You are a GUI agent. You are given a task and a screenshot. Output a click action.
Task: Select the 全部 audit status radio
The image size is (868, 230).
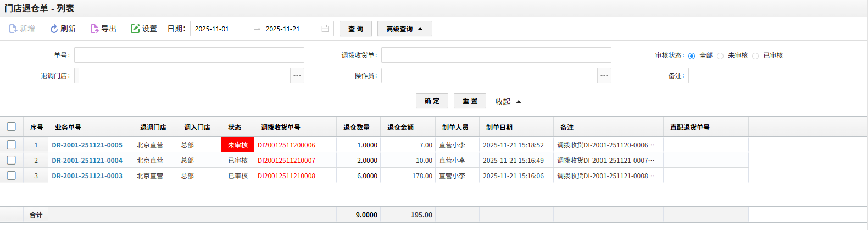click(692, 56)
